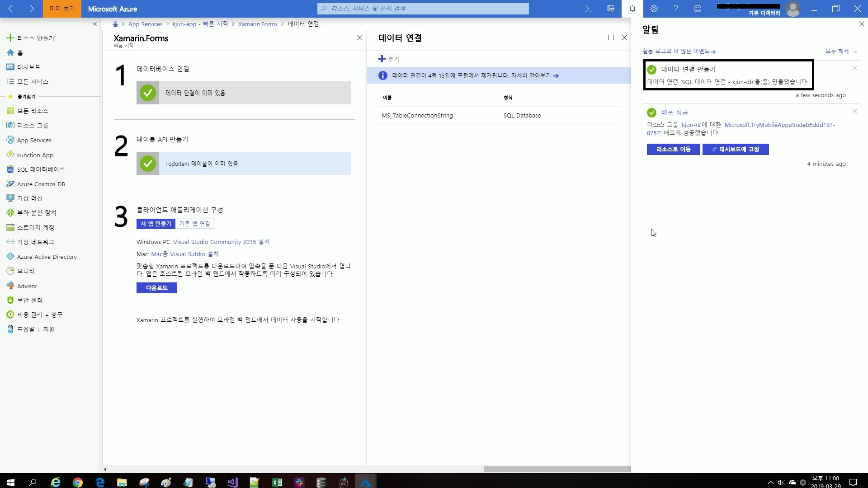The image size is (868, 488).
Task: Click the horizontal scrollbar at bottom
Action: click(x=557, y=469)
